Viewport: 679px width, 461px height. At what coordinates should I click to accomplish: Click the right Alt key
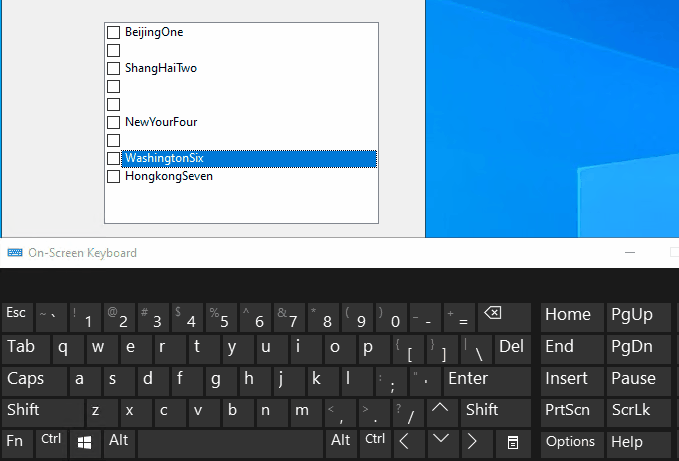click(341, 443)
